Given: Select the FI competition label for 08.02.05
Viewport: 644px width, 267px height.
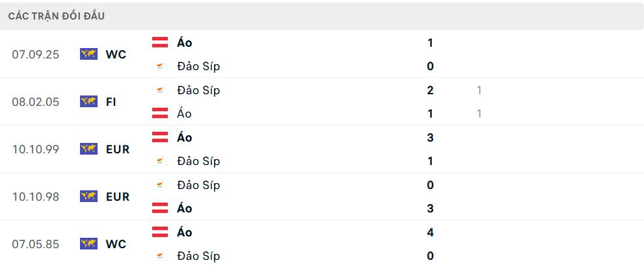Looking at the screenshot, I should (x=111, y=102).
